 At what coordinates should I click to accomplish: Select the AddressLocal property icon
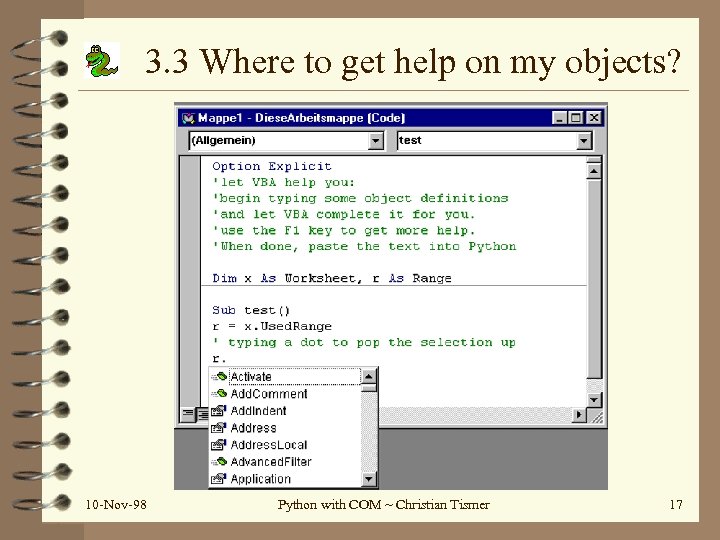pyautogui.click(x=219, y=444)
